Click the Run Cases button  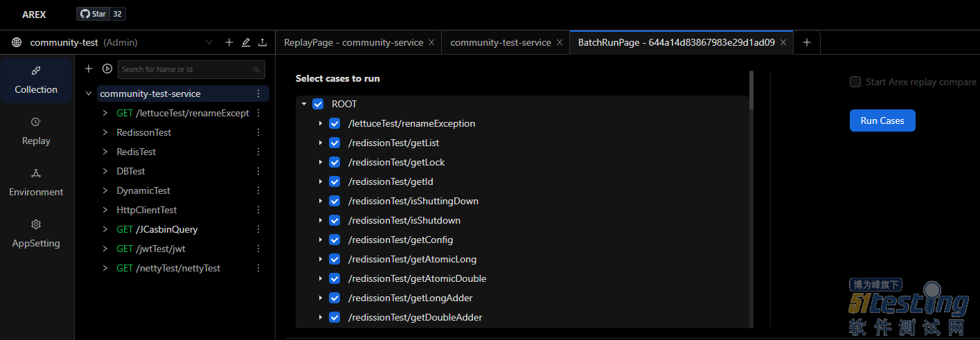[882, 120]
